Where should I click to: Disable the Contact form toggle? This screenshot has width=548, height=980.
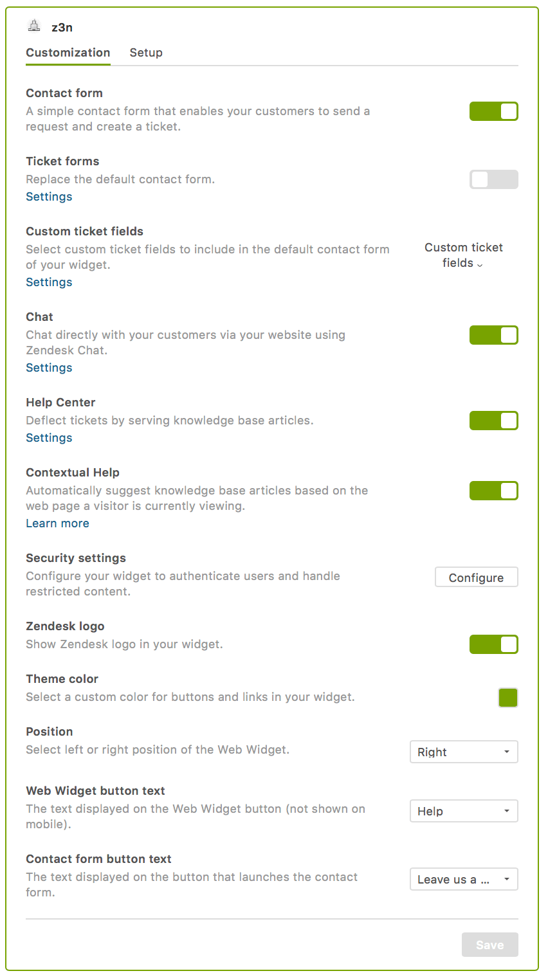(493, 111)
